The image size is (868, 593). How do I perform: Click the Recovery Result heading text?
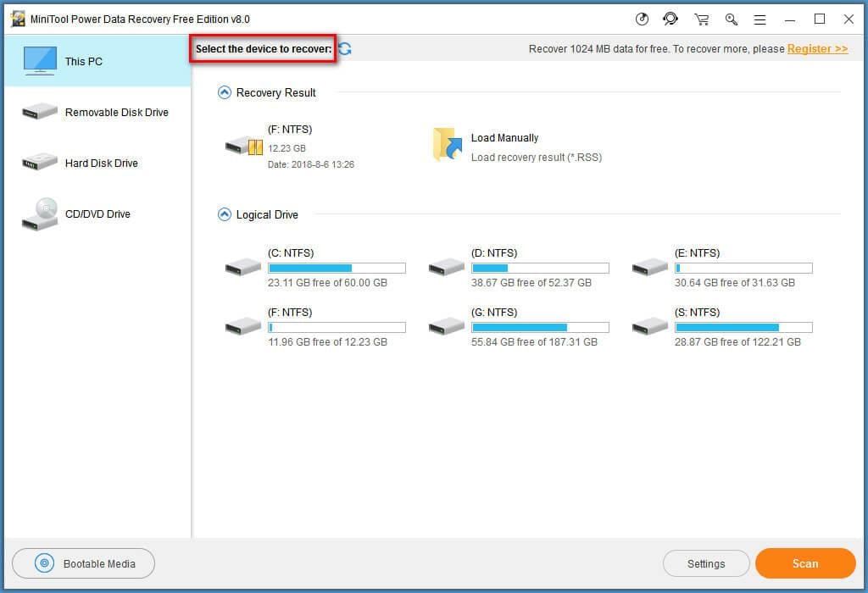coord(275,93)
